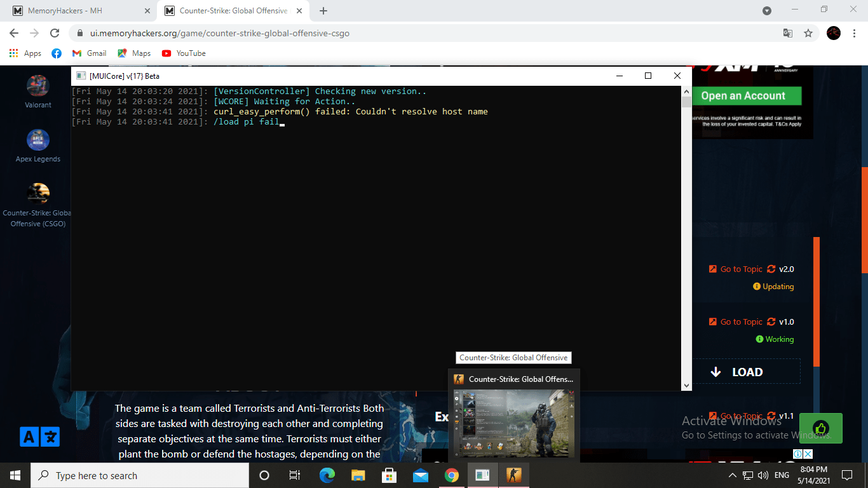Open Go to Topic link for v1.0
Screen dimensions: 868x488
pos(736,322)
